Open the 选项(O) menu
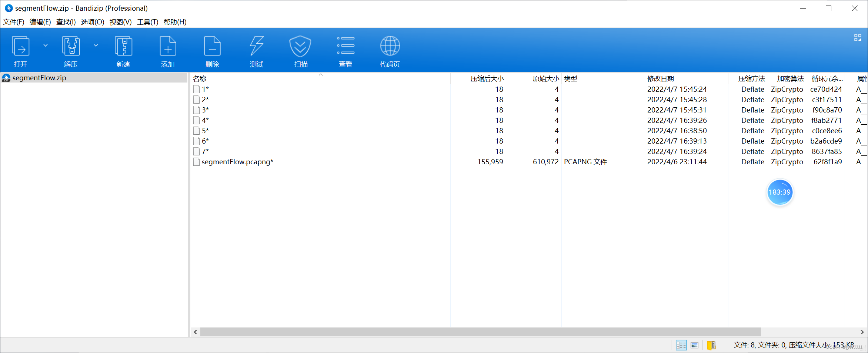The image size is (868, 353). 93,22
